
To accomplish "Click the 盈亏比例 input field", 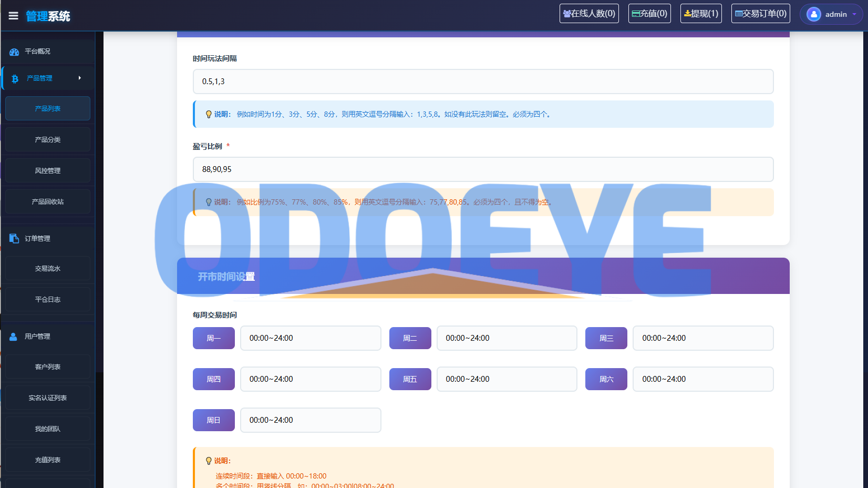I will (483, 169).
